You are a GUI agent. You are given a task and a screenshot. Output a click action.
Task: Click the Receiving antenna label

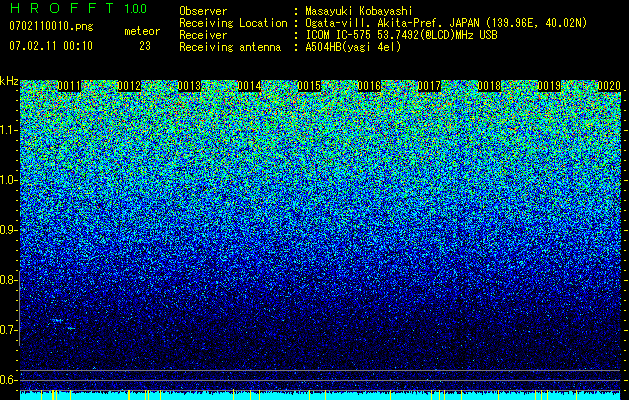coord(230,47)
